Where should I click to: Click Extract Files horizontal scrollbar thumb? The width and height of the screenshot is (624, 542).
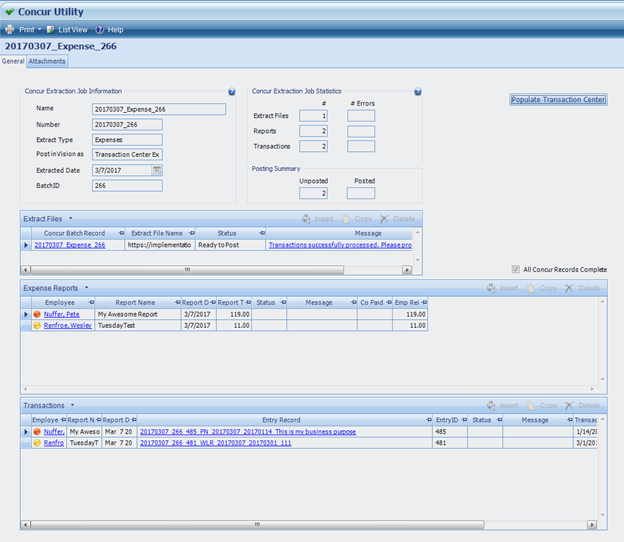[187, 270]
